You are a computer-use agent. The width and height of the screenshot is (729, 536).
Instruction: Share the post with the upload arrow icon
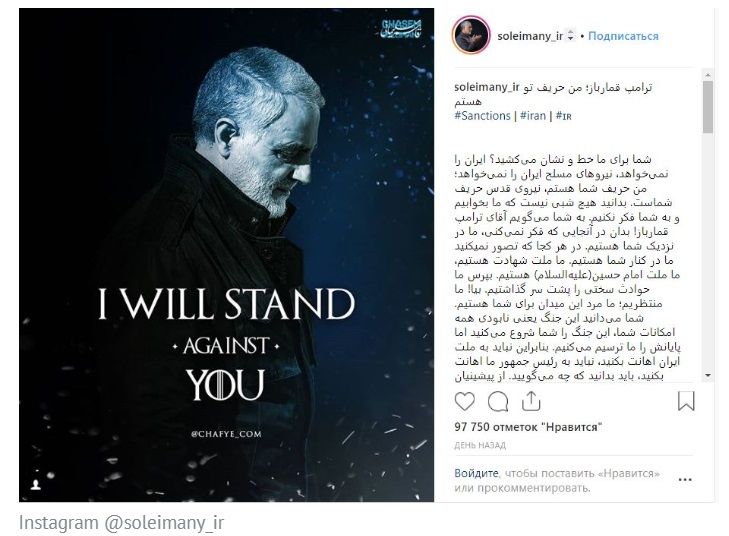[531, 401]
